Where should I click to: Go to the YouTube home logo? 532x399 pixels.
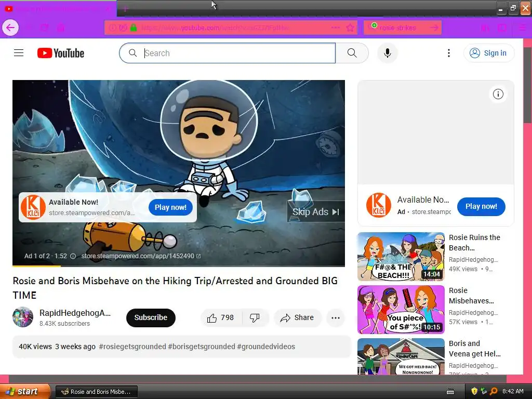click(x=61, y=53)
